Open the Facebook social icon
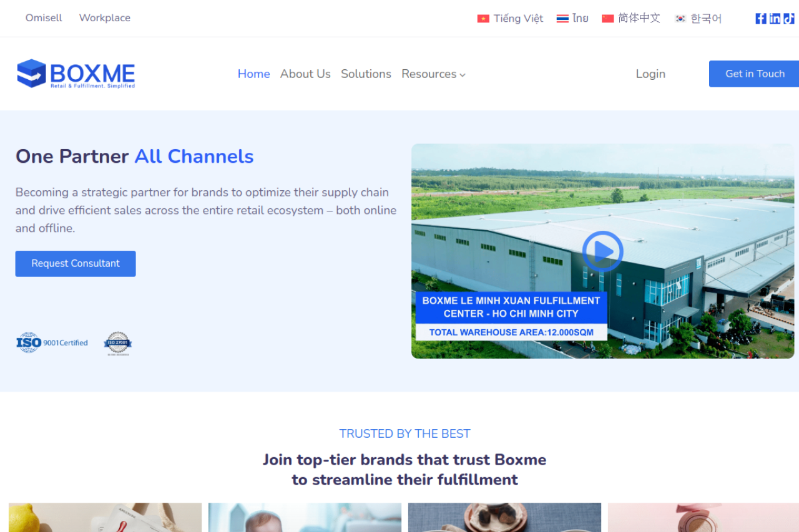 click(760, 19)
